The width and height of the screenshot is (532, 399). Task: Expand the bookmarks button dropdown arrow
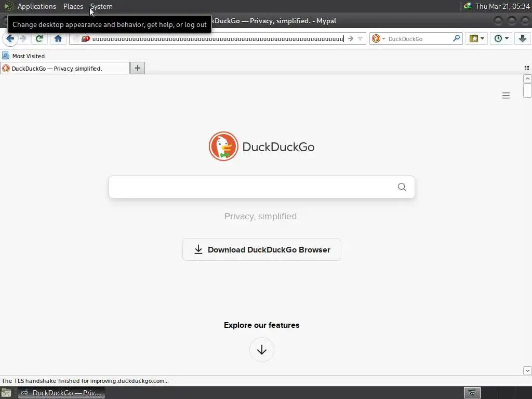point(482,38)
